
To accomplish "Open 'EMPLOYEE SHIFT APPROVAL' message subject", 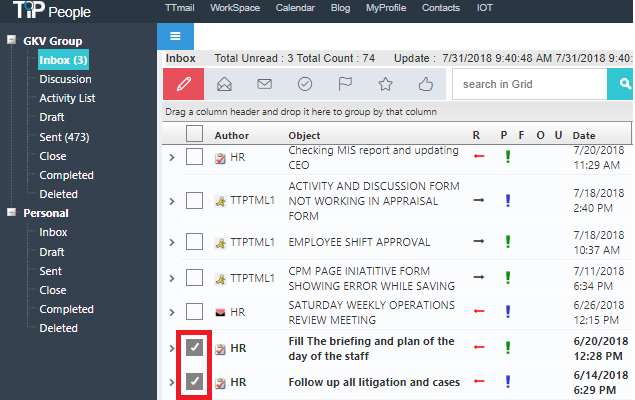I will click(359, 242).
